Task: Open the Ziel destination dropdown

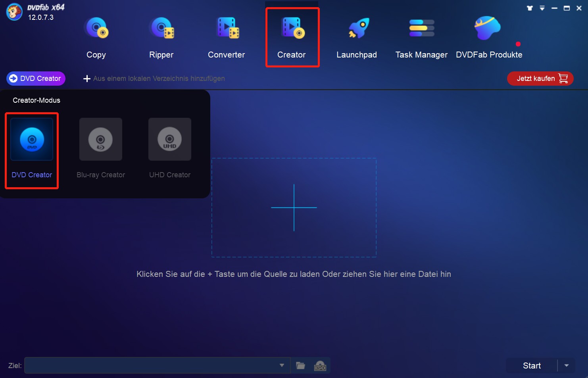Action: coord(282,365)
